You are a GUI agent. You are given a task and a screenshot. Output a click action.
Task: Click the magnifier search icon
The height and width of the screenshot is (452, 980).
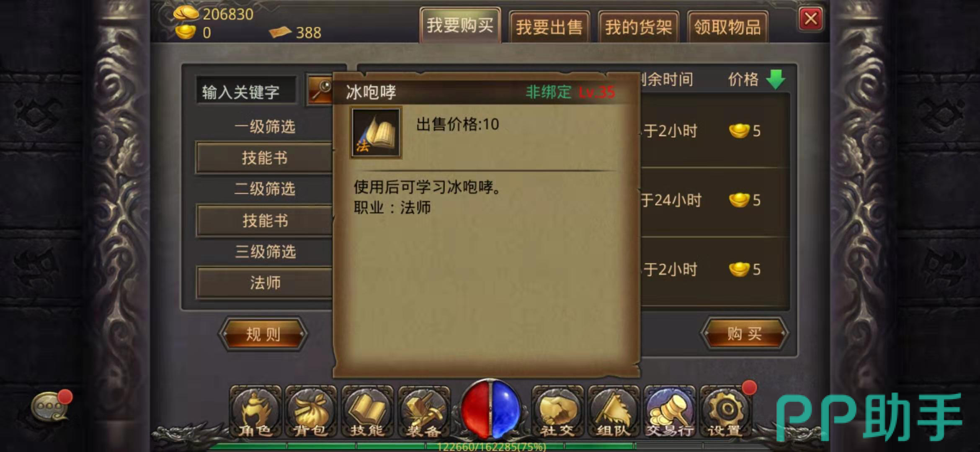(321, 90)
